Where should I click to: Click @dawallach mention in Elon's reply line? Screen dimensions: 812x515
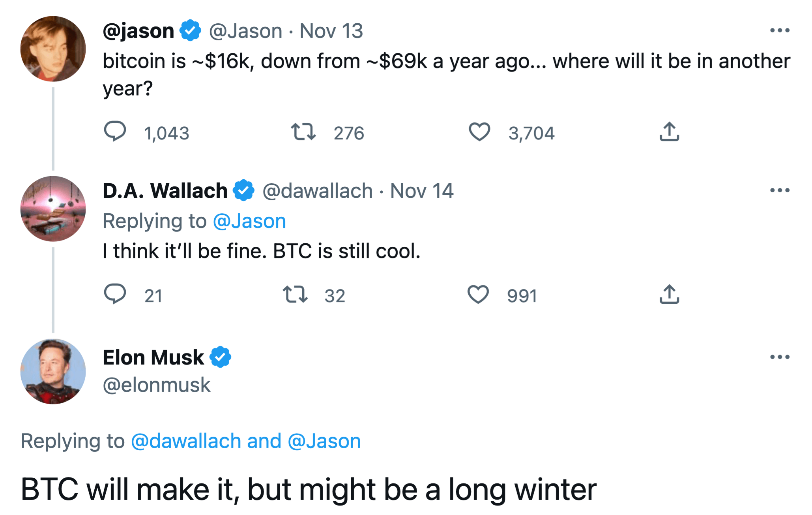[x=186, y=441]
